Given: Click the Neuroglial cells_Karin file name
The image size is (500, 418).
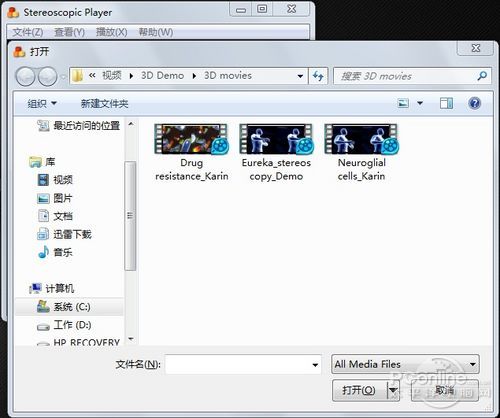Looking at the screenshot, I should tap(362, 169).
